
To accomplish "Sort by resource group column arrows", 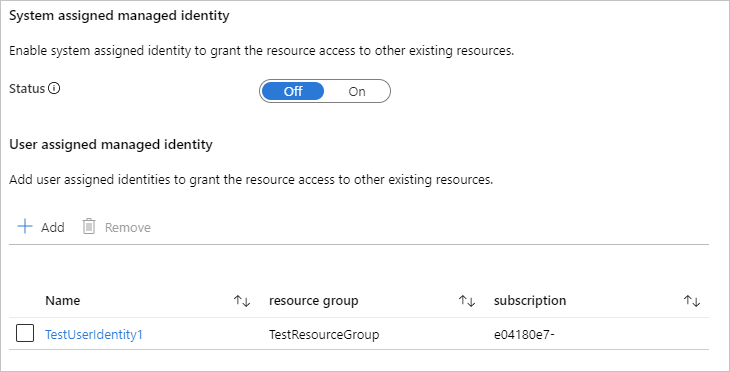I will click(x=467, y=301).
